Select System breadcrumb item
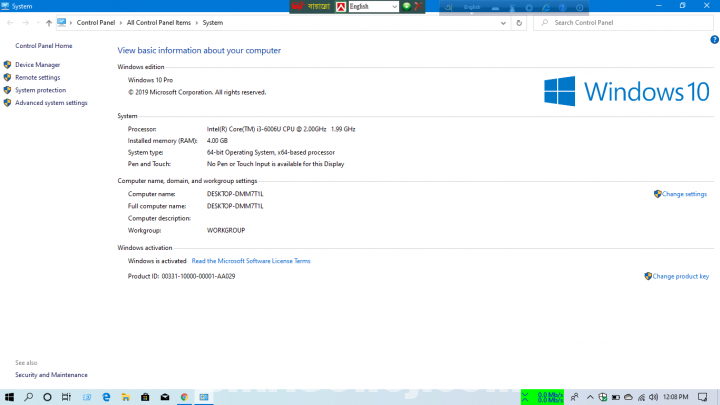Screen dimensions: 720x405 click(213, 22)
